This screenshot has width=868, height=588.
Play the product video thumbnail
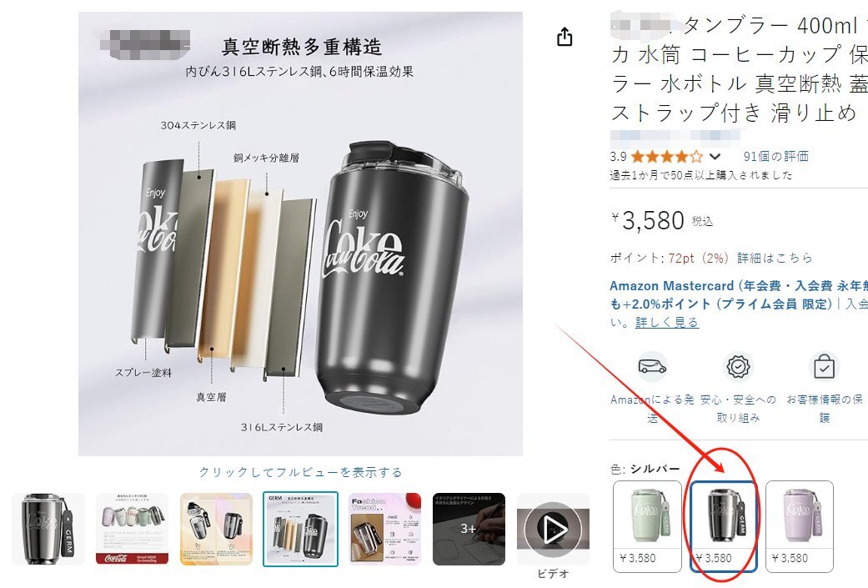553,530
